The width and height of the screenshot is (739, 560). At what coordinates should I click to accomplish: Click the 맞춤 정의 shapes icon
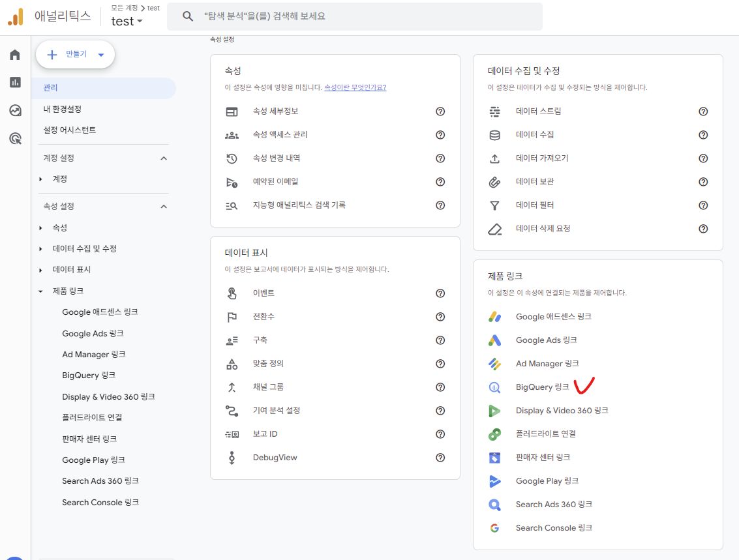[x=232, y=364]
